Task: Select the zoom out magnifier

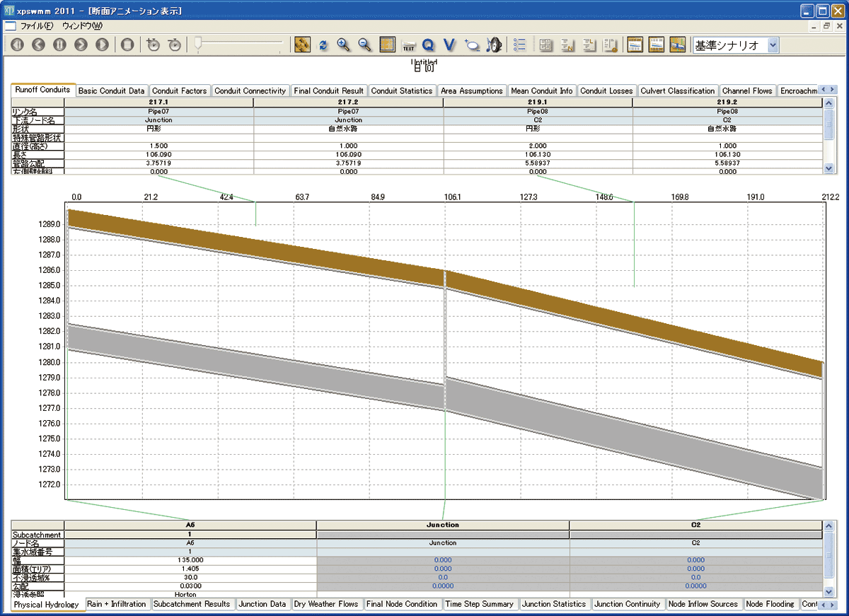Action: point(365,45)
